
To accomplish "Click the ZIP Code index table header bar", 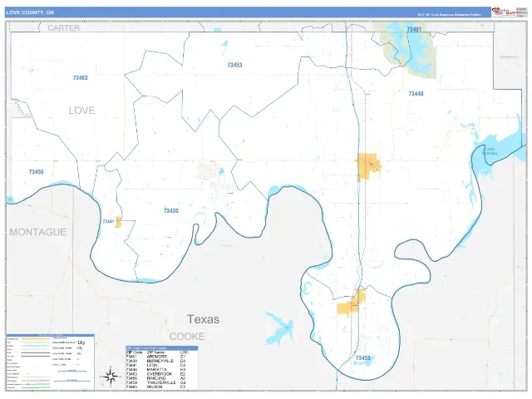I will coord(162,348).
